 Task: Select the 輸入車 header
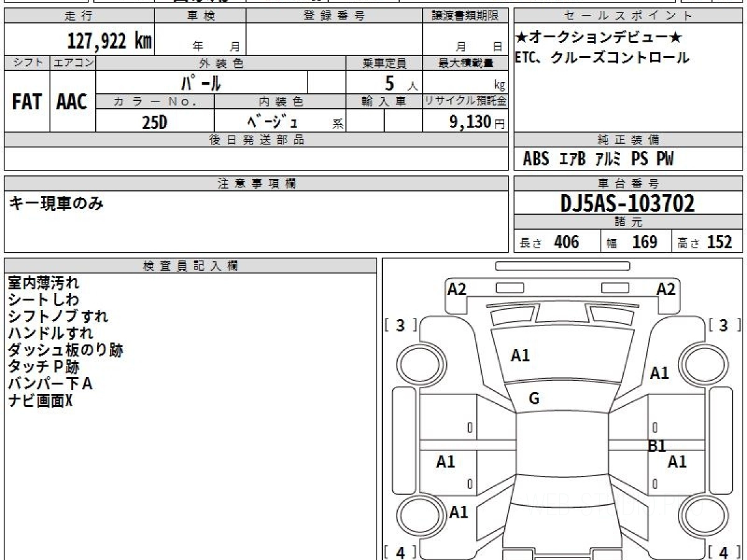click(384, 101)
